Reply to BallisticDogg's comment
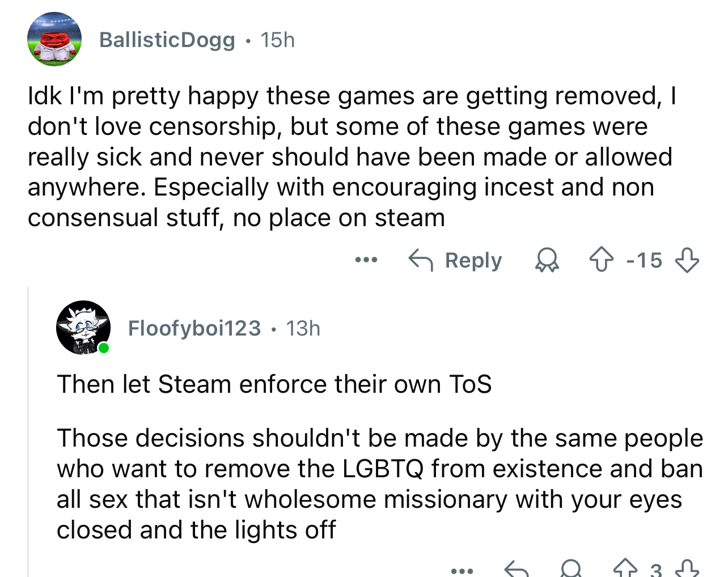 coord(455,260)
